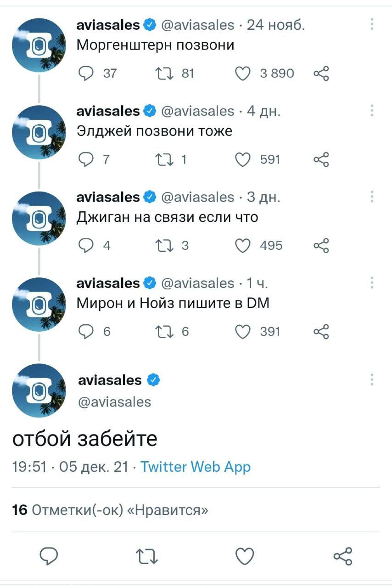The image size is (392, 588).
Task: Open the main tweet's three-dot menu
Action: [372, 380]
